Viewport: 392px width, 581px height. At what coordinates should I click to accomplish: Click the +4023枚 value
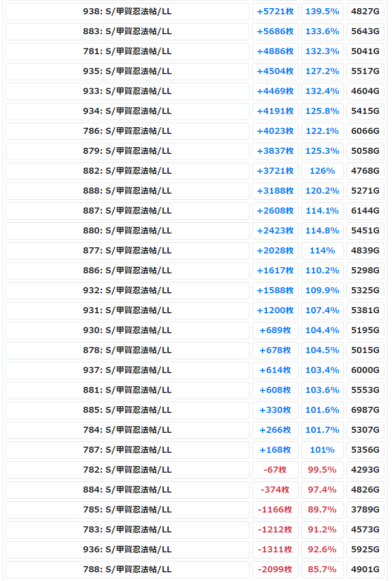[275, 131]
